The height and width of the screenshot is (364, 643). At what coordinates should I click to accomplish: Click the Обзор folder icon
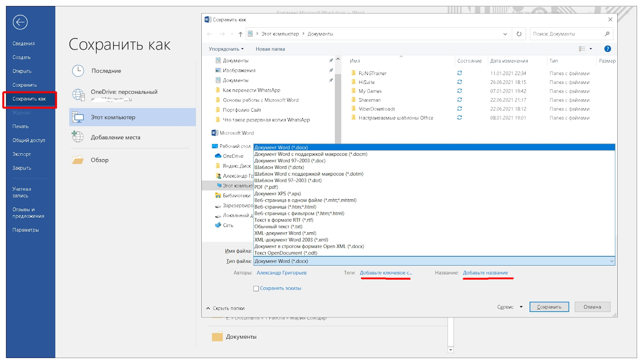click(78, 160)
